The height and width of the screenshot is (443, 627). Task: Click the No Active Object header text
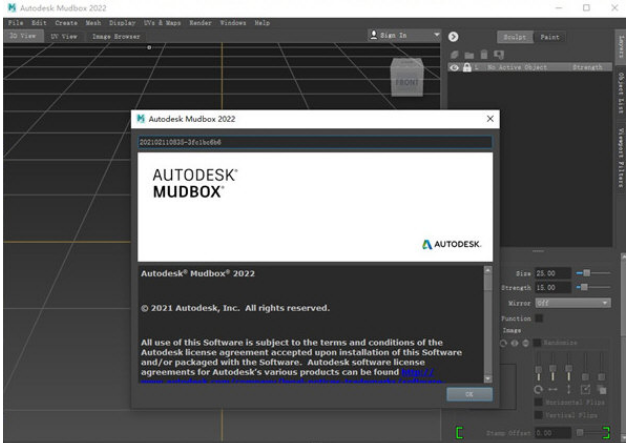pyautogui.click(x=517, y=67)
